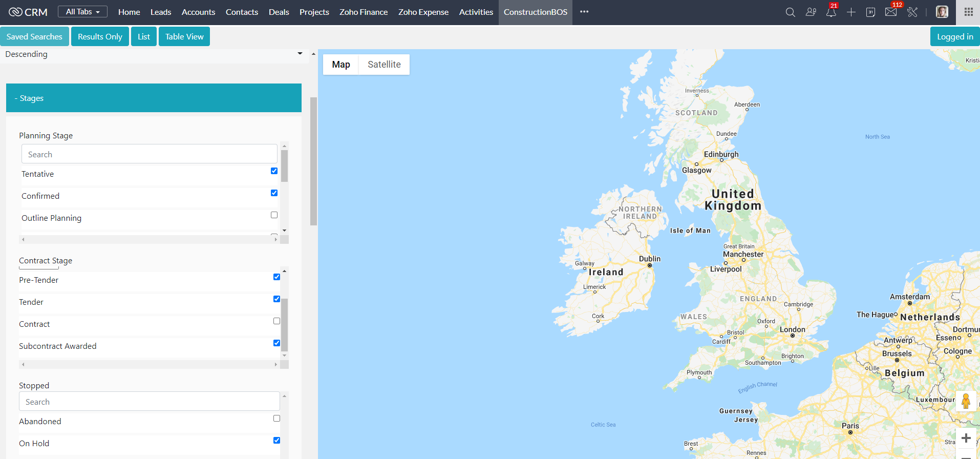This screenshot has width=980, height=459.
Task: Open the Leads module
Action: coord(161,12)
